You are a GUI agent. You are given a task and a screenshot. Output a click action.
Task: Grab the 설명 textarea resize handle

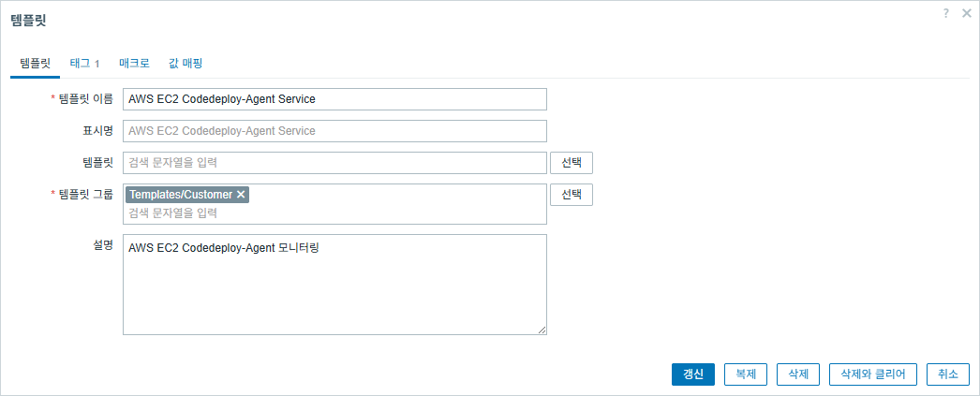(542, 330)
